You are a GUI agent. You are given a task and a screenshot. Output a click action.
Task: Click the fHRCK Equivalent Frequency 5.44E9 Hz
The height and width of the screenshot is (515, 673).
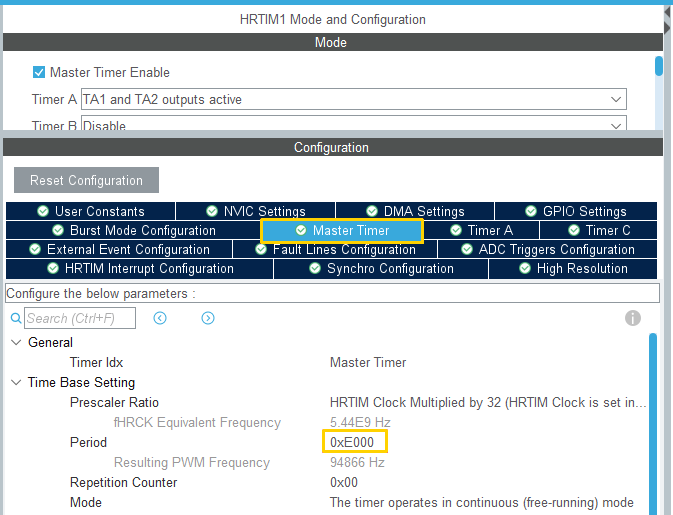pyautogui.click(x=360, y=422)
